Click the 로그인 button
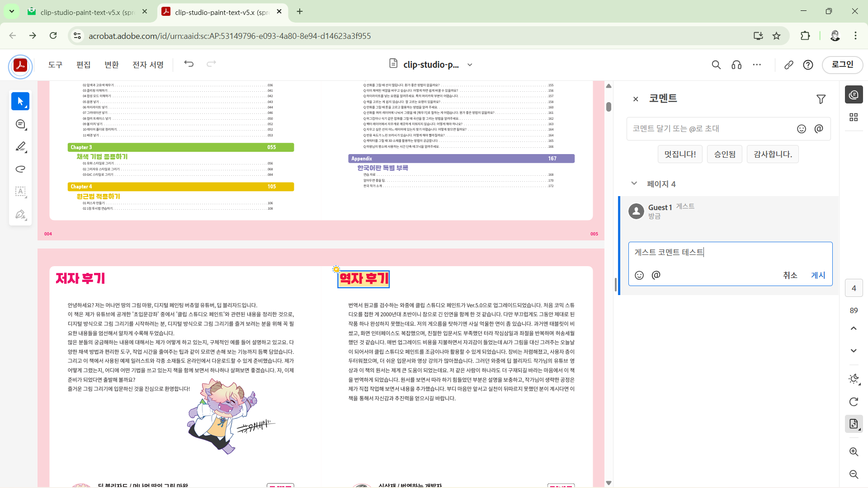Screen dimensions: 868x488 [842, 65]
